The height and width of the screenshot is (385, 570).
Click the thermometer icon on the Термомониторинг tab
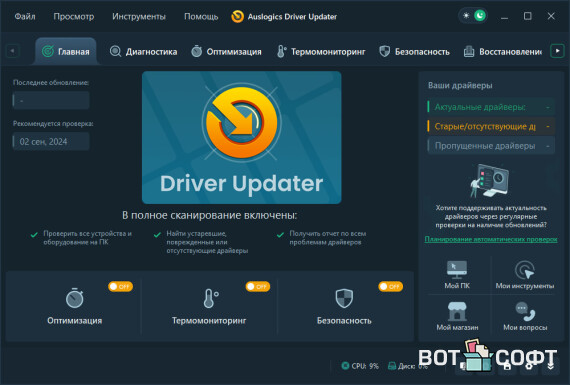click(281, 52)
